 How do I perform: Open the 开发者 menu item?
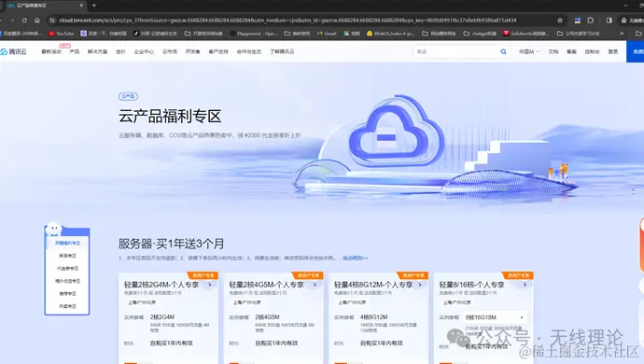pyautogui.click(x=192, y=51)
